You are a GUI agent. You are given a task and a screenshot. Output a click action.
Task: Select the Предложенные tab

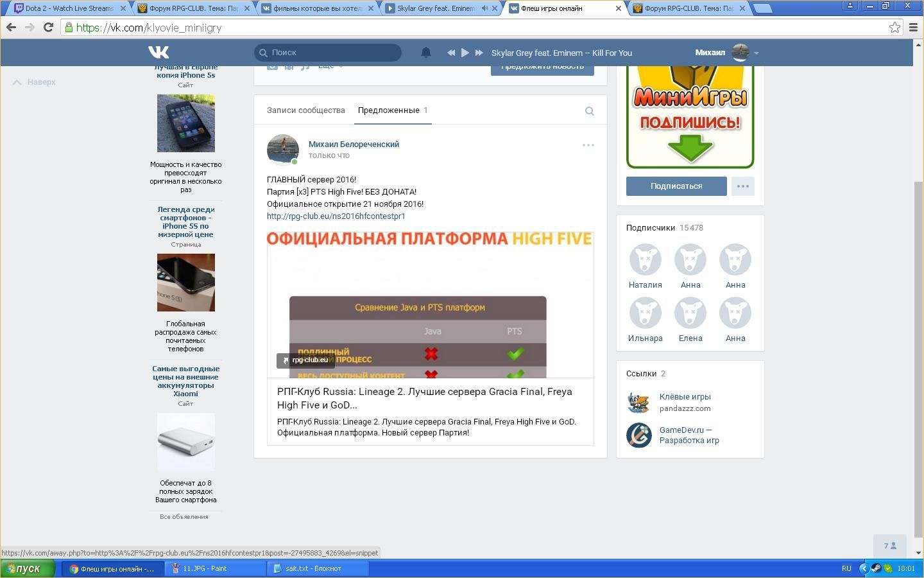click(x=393, y=110)
